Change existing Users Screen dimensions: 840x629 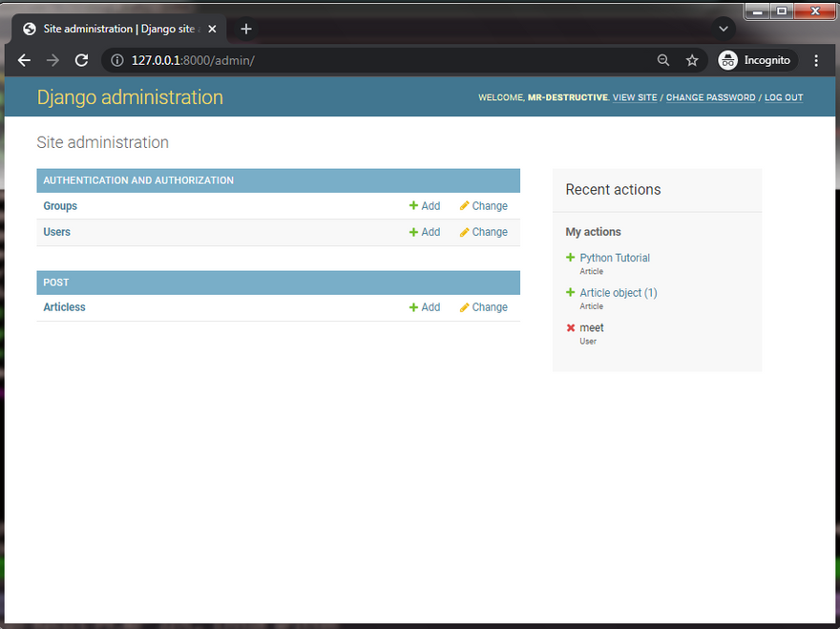483,232
